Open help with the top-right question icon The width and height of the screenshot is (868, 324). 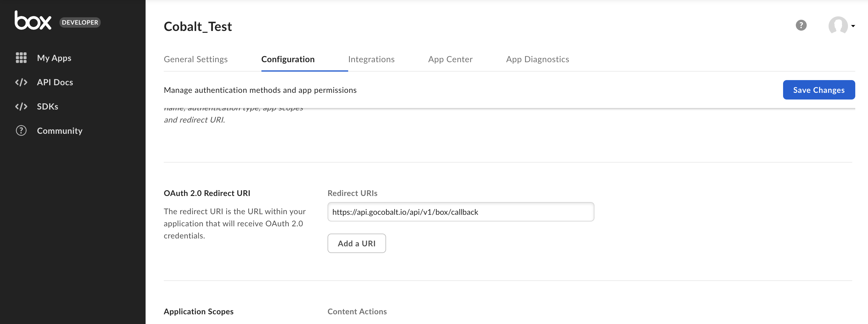[x=801, y=25]
